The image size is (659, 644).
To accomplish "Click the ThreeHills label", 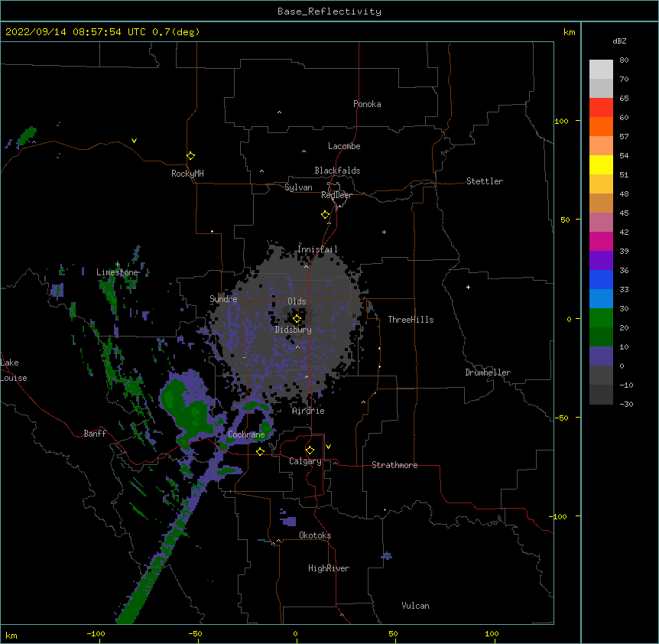I will (411, 320).
